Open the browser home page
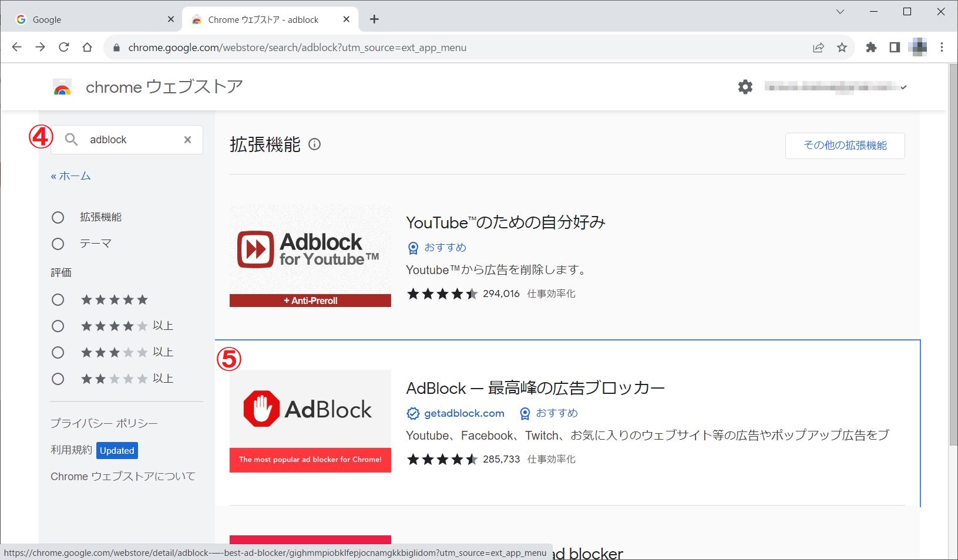958x560 pixels. (87, 48)
